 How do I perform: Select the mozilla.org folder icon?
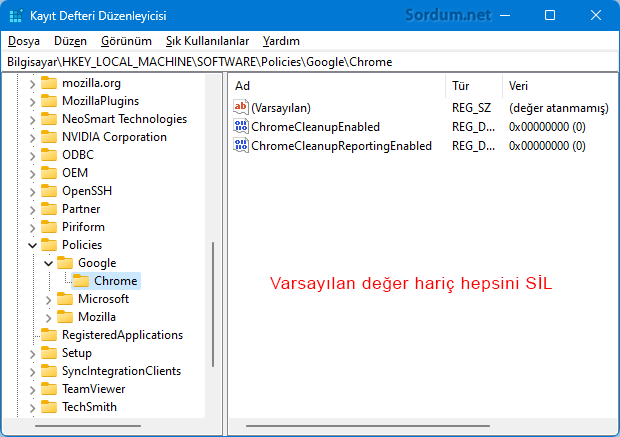49,83
